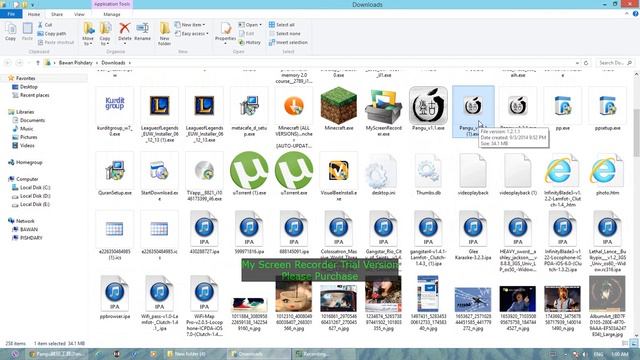Select BAWAN under Network
The image size is (640, 360).
pyautogui.click(x=29, y=229)
